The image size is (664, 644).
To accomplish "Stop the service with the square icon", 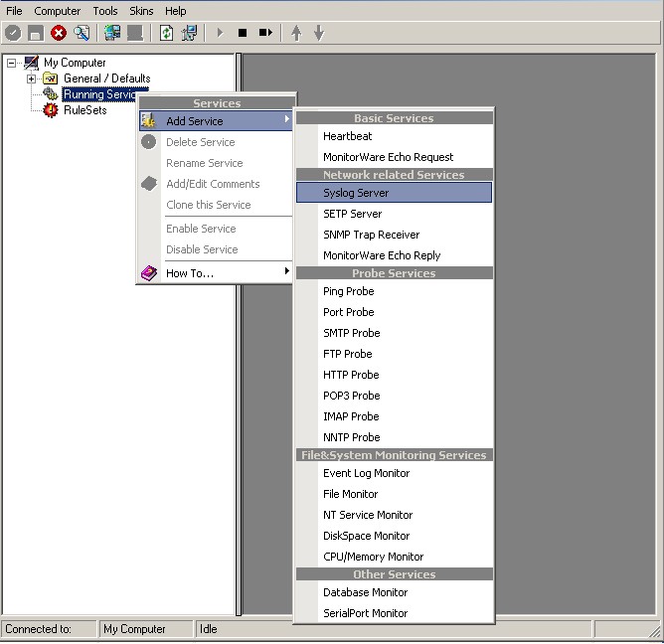I will coord(243,33).
